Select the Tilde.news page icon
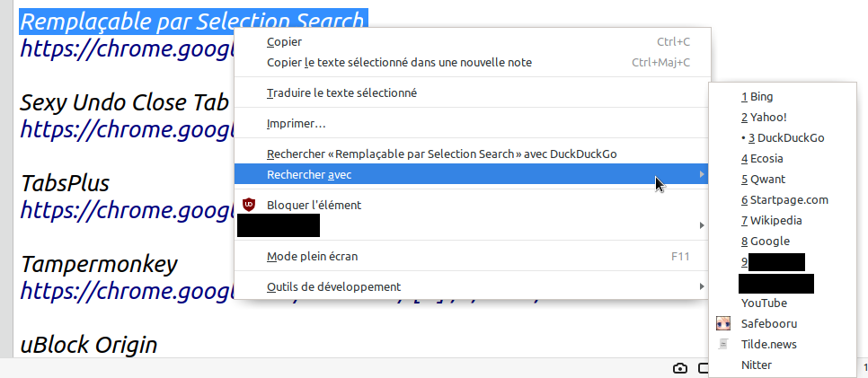The width and height of the screenshot is (868, 378). click(x=723, y=344)
